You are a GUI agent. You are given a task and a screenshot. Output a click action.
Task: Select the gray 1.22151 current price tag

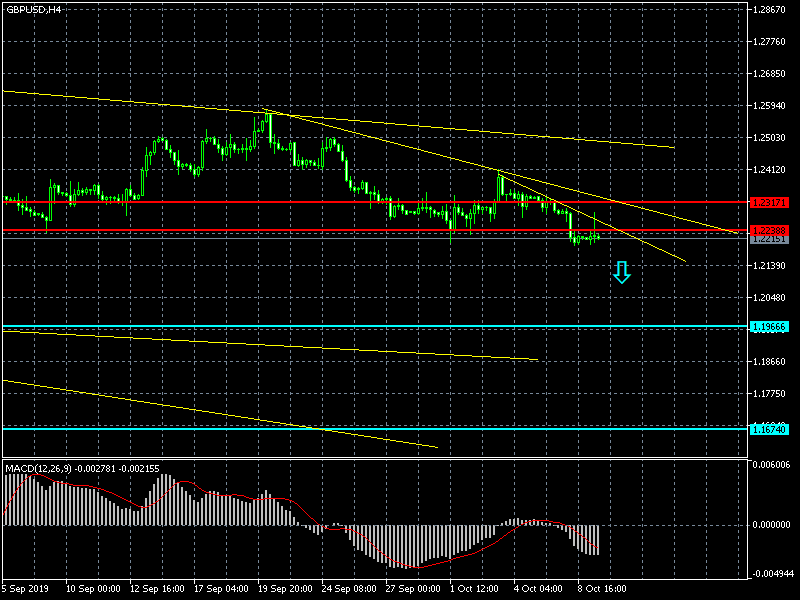pyautogui.click(x=769, y=239)
